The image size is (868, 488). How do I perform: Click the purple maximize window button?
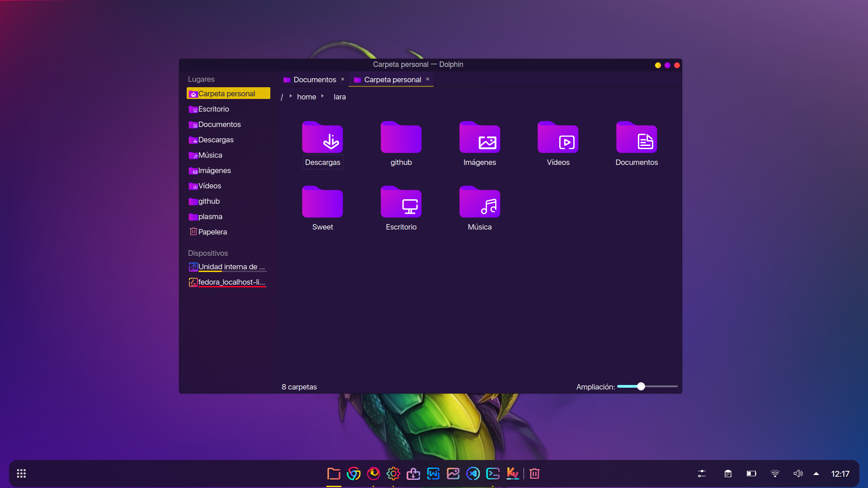tap(667, 65)
